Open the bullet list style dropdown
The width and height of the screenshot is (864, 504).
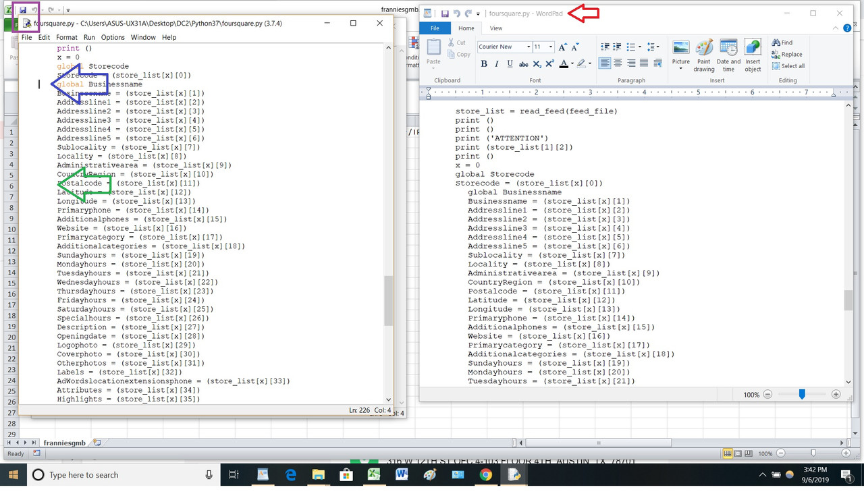tap(639, 47)
